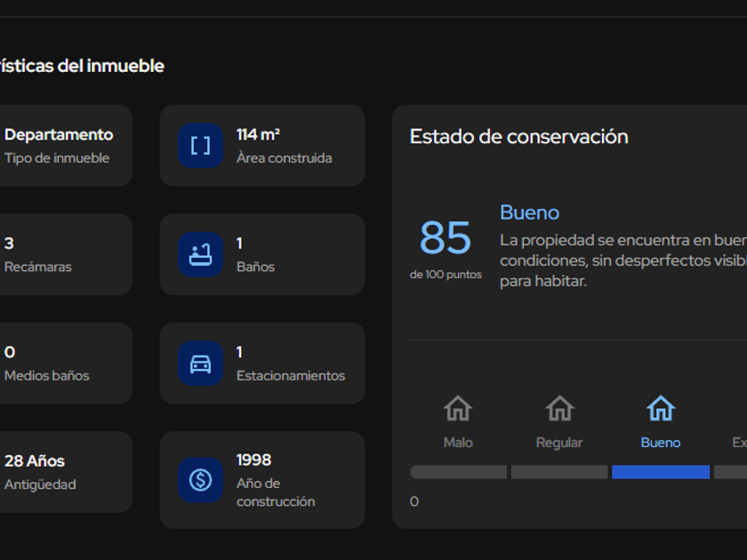The image size is (747, 560).
Task: Click the blue Bueno rating bar segment
Action: 661,472
